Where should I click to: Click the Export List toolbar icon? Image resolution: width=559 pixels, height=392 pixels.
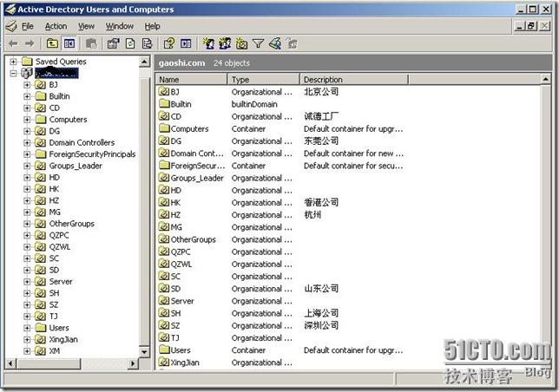(x=147, y=43)
